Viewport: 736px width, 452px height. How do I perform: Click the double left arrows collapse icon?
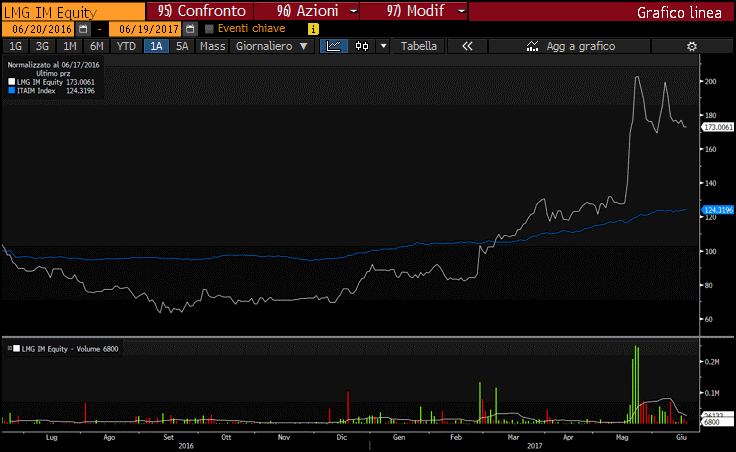[466, 46]
